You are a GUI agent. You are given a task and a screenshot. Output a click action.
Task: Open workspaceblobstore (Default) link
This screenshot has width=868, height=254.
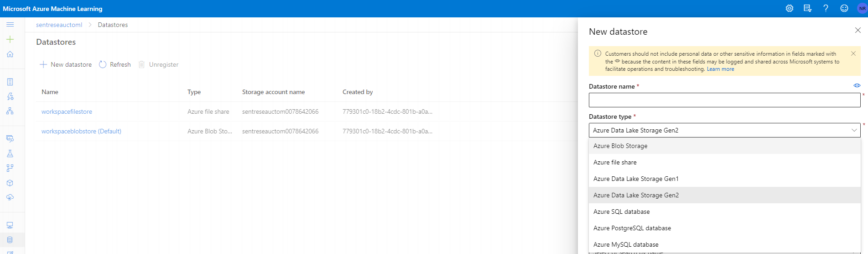(81, 131)
